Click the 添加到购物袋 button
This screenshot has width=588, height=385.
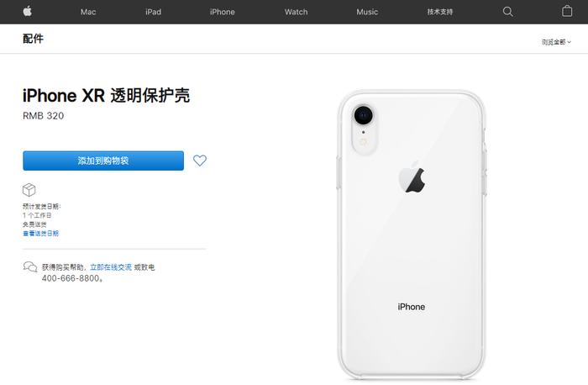tap(103, 161)
